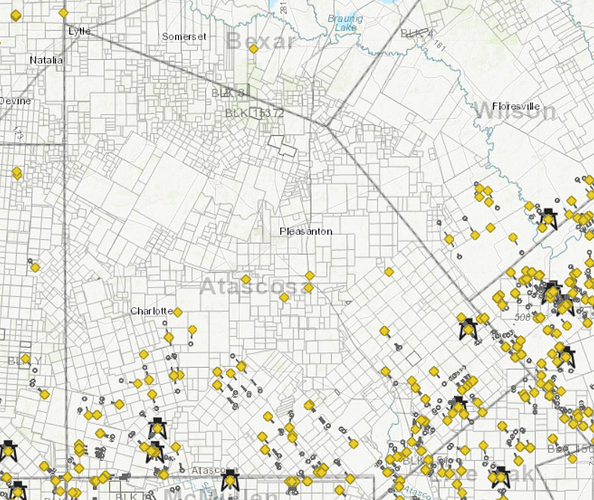Select the drilling rig icon below small Atascosa label

point(230,480)
